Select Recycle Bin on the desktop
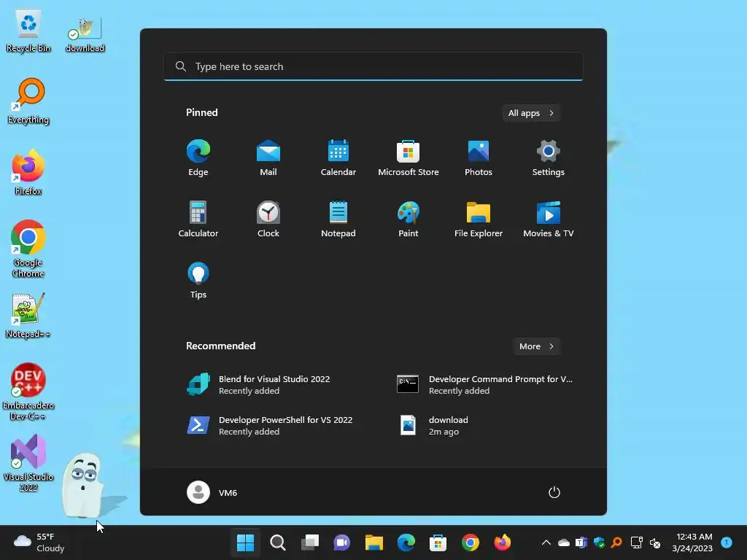Viewport: 747px width, 560px height. click(28, 31)
